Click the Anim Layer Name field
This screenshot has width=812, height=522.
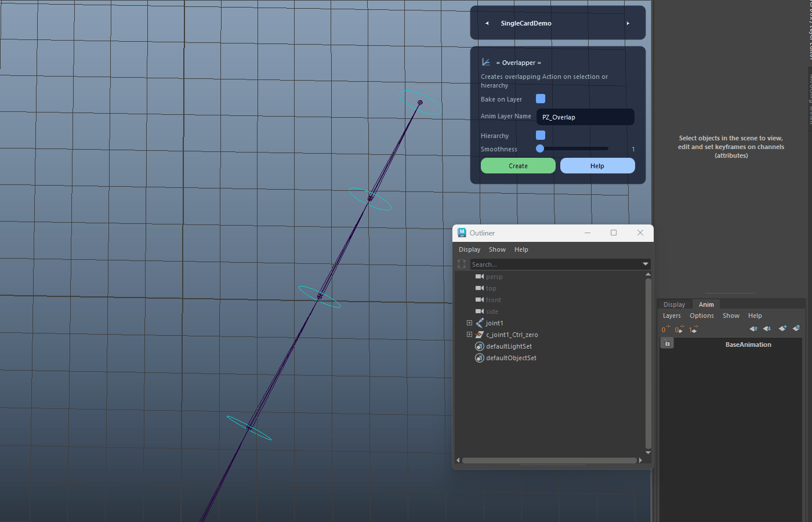(585, 117)
